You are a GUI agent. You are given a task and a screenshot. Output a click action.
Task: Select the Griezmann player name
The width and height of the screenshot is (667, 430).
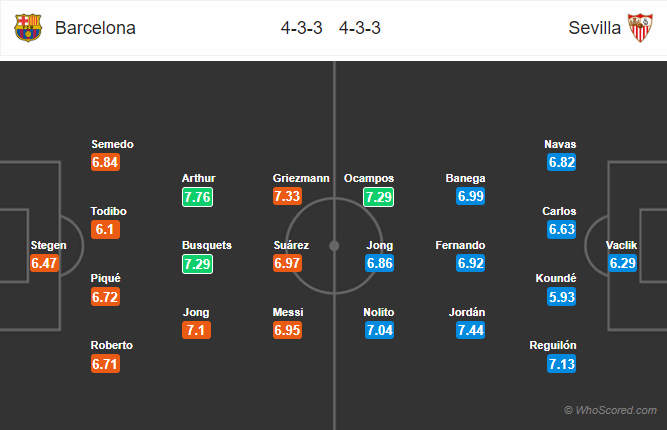301,178
